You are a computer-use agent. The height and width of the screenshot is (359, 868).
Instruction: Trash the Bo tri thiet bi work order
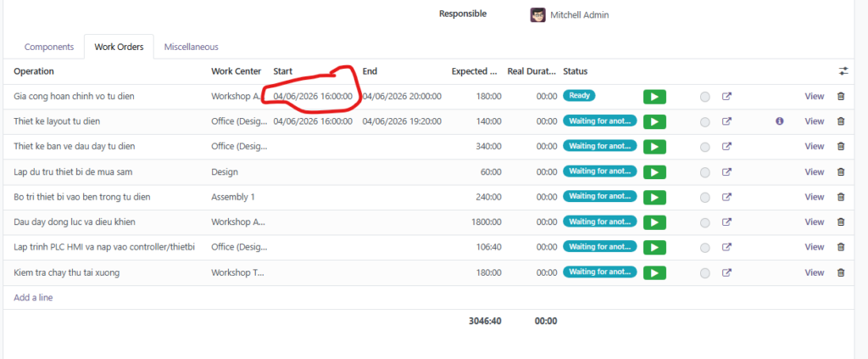pyautogui.click(x=841, y=197)
